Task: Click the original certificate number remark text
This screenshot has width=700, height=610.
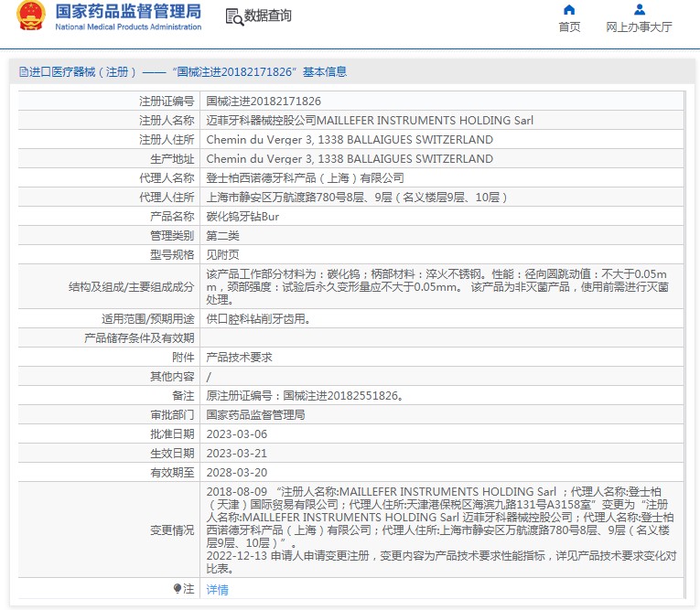Action: coord(306,396)
